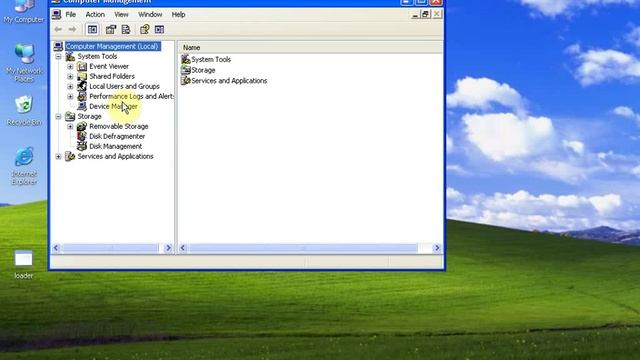
Task: Click left pane scrollbar left arrow
Action: 56,248
